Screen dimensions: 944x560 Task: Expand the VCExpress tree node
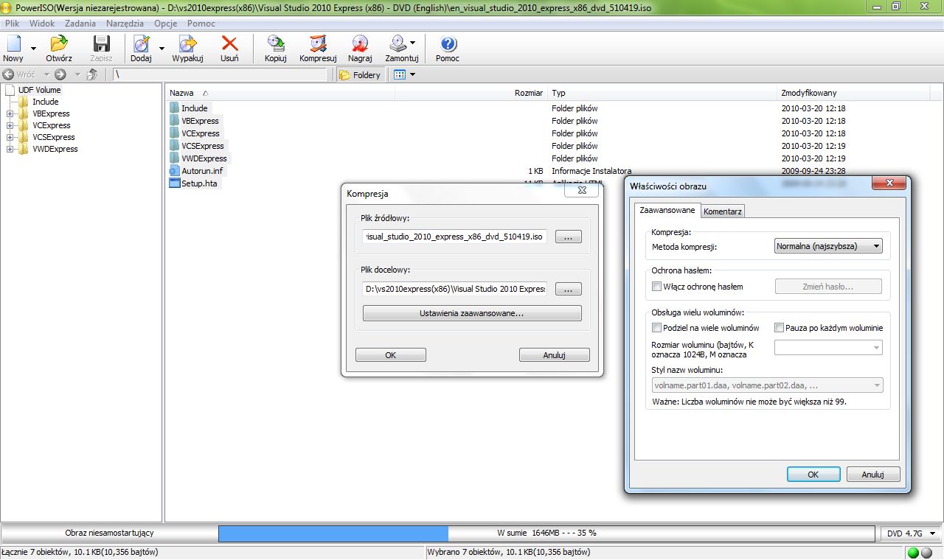pyautogui.click(x=10, y=125)
